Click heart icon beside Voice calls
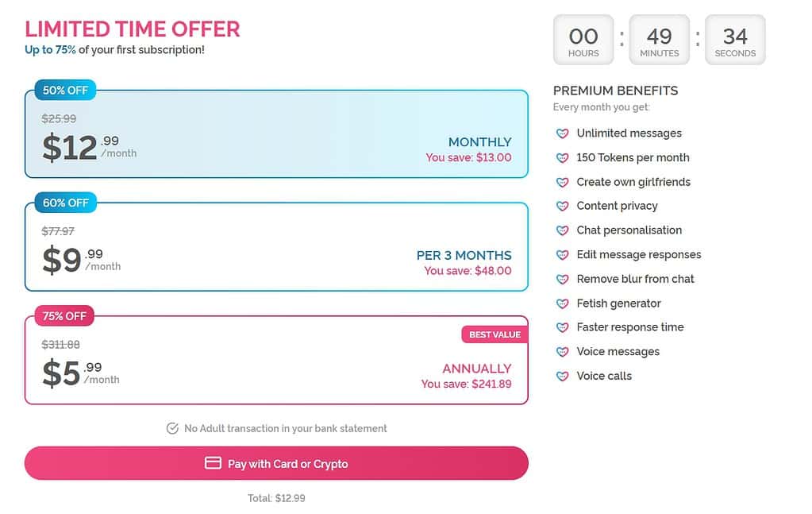 [x=562, y=377]
